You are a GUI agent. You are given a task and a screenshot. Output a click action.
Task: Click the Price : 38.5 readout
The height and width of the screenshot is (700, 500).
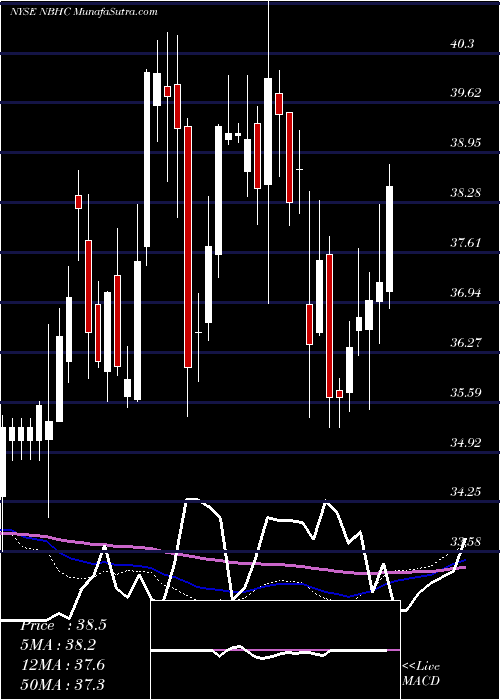pyautogui.click(x=63, y=625)
